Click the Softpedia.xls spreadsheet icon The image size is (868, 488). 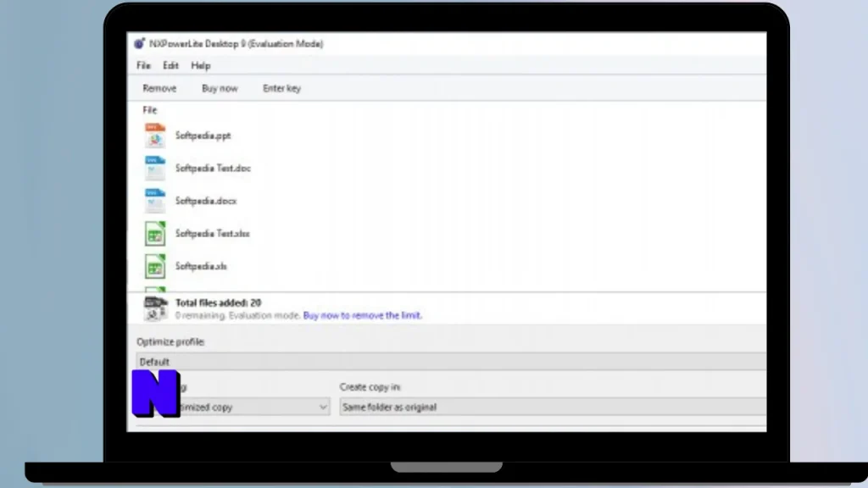pyautogui.click(x=155, y=266)
